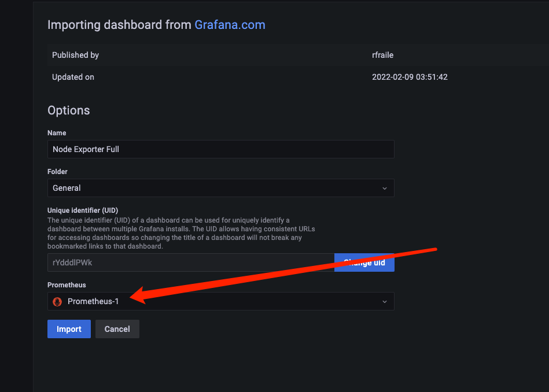
Task: Click the Options heading
Action: pyautogui.click(x=69, y=110)
